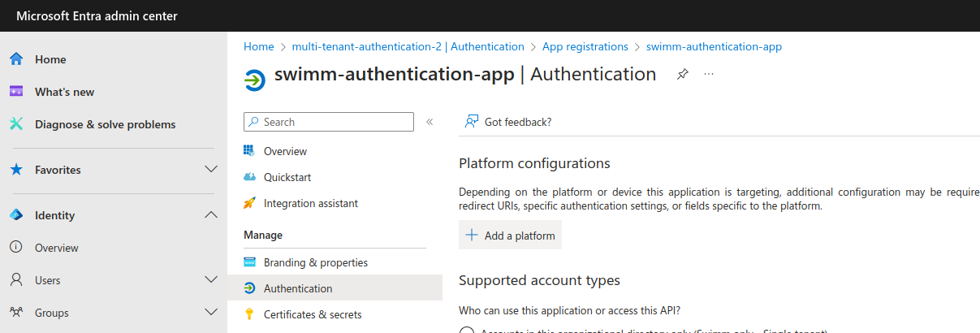Image resolution: width=980 pixels, height=333 pixels.
Task: Click the Got feedback person icon
Action: [471, 122]
